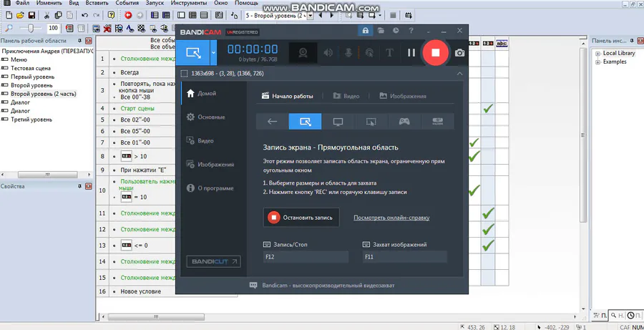Viewport: 644px width, 330px height.
Task: Select Третий уровень in workspace tree
Action: [x=31, y=120]
